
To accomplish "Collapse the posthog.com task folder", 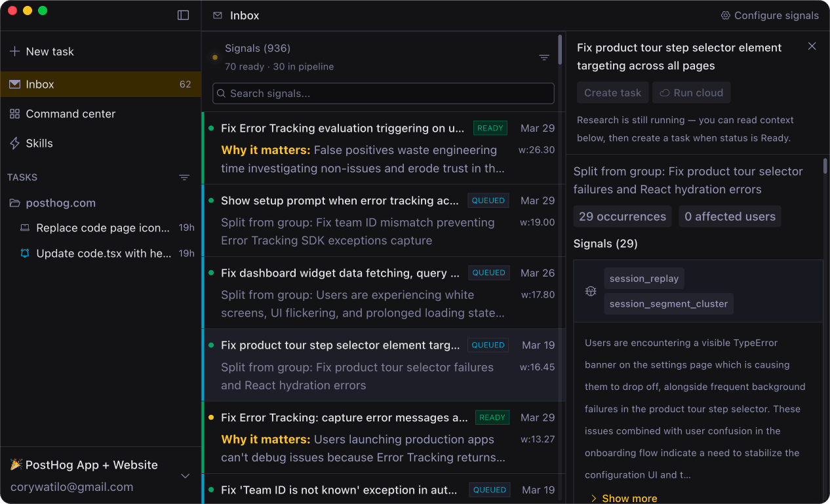I will tap(14, 203).
